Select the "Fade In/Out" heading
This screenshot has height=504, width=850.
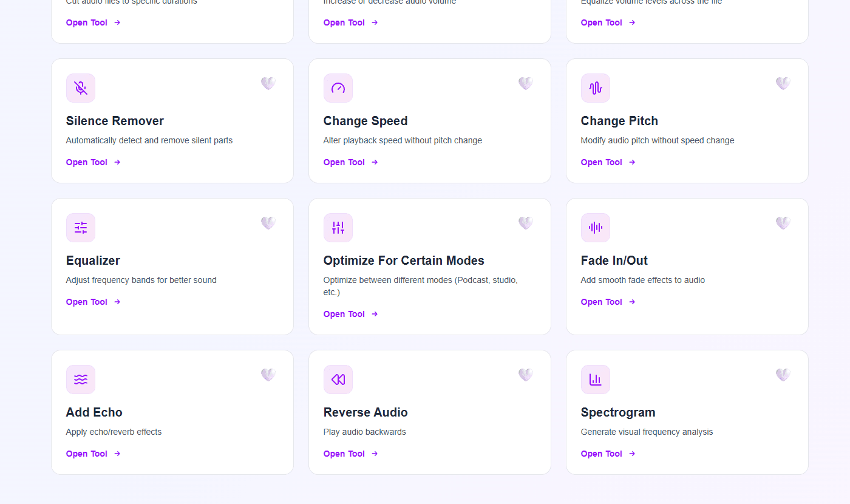(x=614, y=261)
